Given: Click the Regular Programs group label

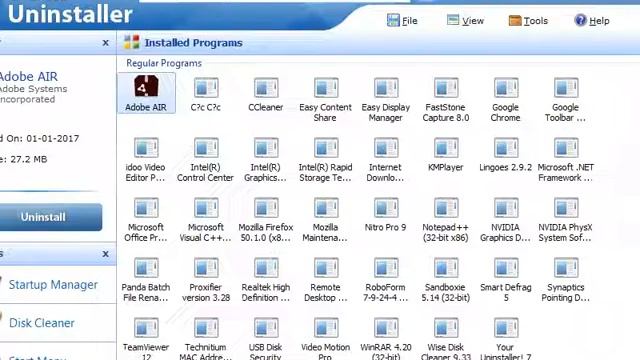Looking at the screenshot, I should (x=164, y=63).
